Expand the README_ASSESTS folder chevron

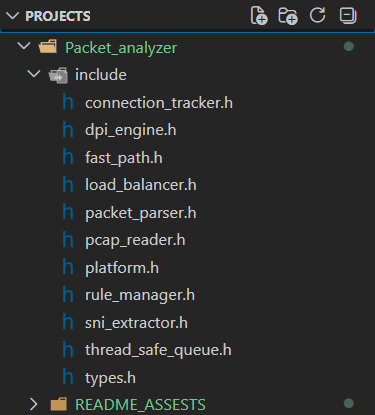[x=33, y=404]
